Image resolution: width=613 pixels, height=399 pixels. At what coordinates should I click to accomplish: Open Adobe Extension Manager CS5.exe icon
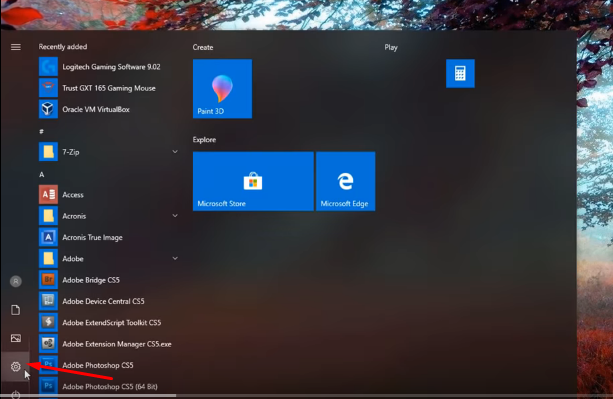pyautogui.click(x=48, y=344)
